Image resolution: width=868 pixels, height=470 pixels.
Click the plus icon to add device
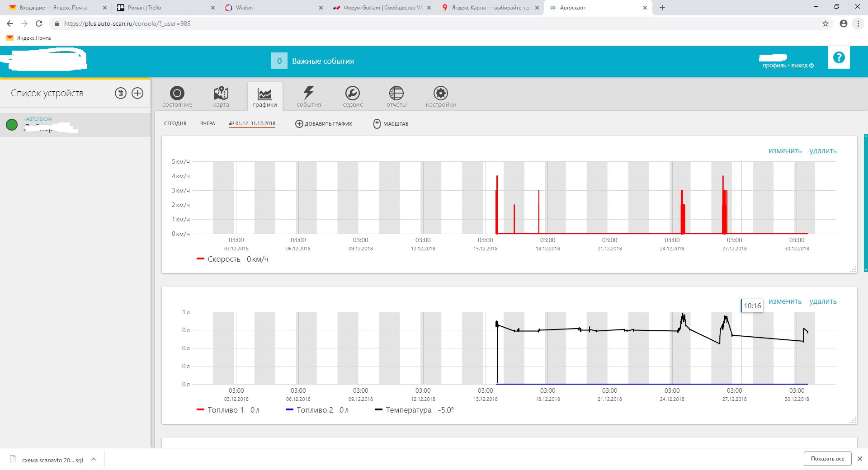(x=137, y=93)
